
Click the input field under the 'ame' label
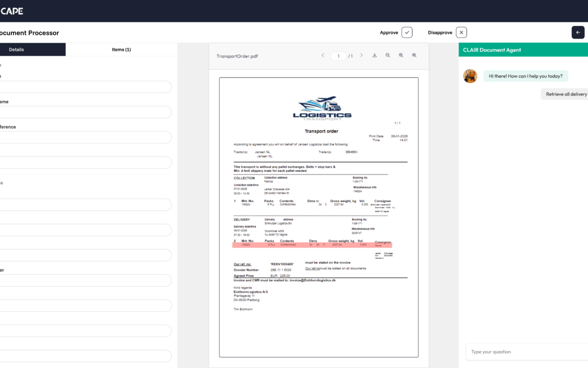tap(85, 112)
